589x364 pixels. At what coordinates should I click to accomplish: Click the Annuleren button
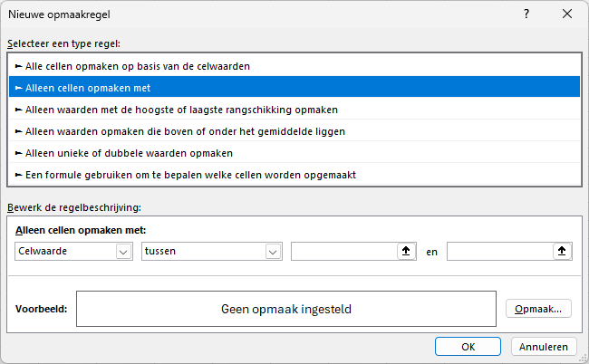(x=544, y=347)
